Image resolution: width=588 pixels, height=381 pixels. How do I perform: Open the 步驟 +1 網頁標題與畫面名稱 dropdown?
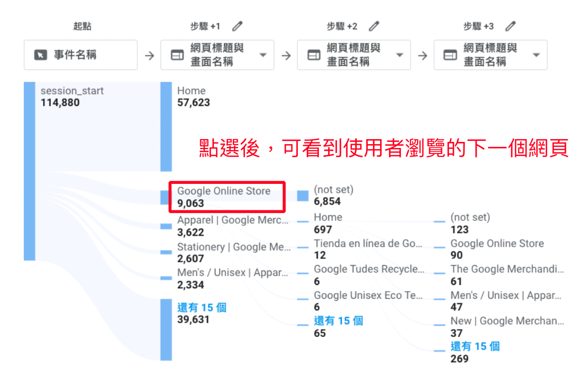click(217, 55)
